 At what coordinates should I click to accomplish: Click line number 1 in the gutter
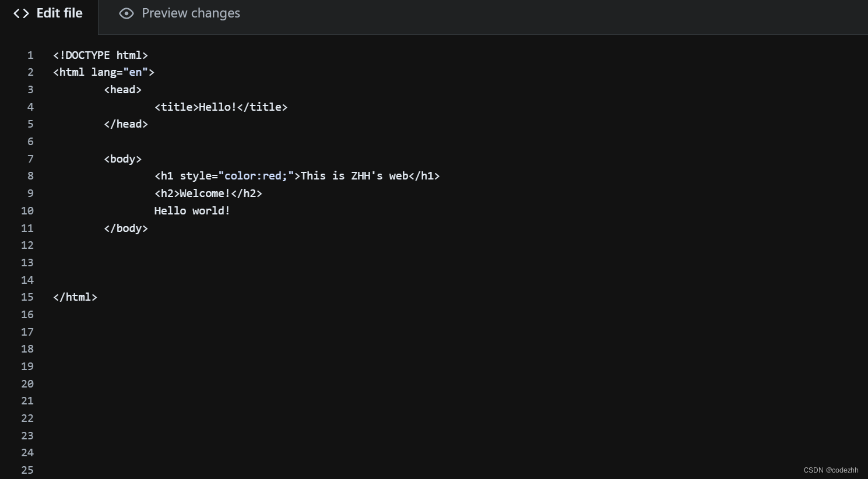coord(30,55)
